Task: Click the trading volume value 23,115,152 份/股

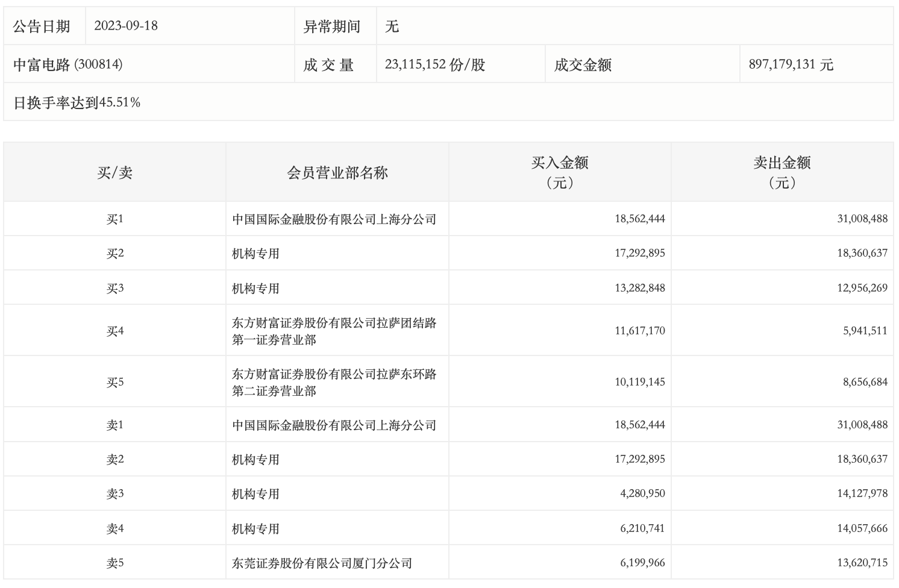Action: pyautogui.click(x=434, y=64)
